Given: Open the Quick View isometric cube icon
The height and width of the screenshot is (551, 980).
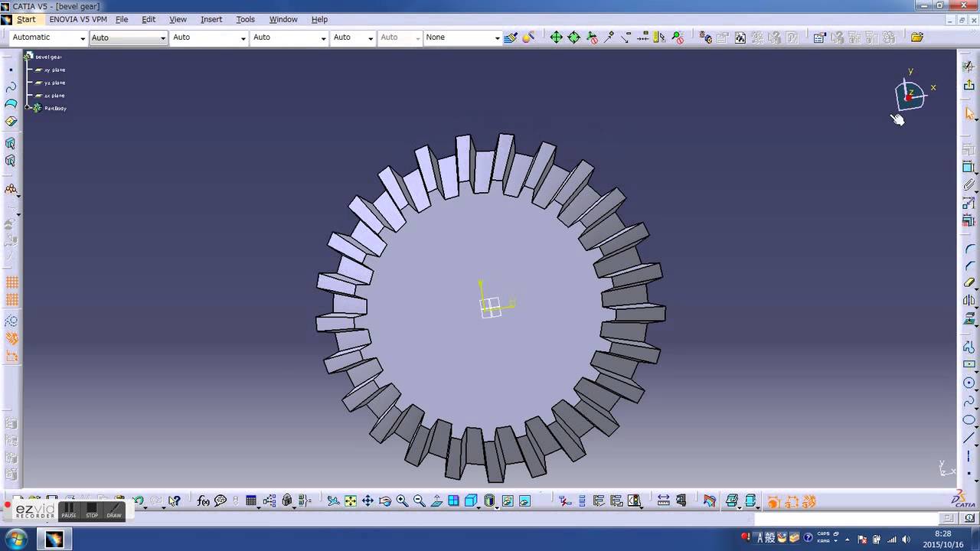Looking at the screenshot, I should [471, 501].
